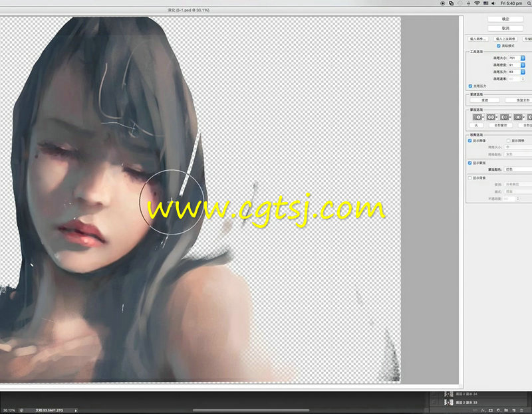Click the clock showing Fri 5:40 pm
The width and height of the screenshot is (532, 414).
click(511, 3)
